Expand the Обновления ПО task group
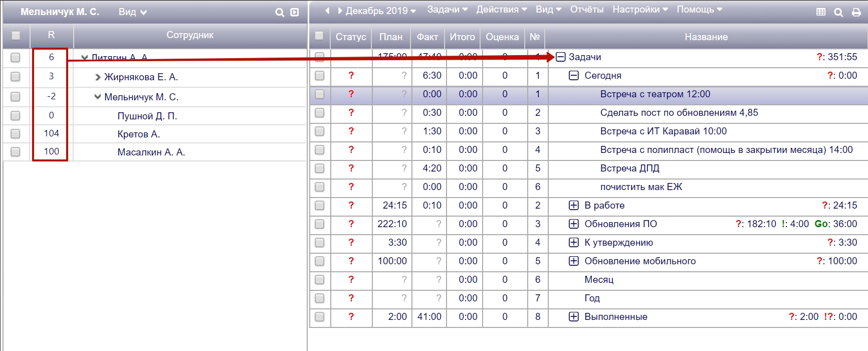This screenshot has height=351, width=868. coord(574,224)
